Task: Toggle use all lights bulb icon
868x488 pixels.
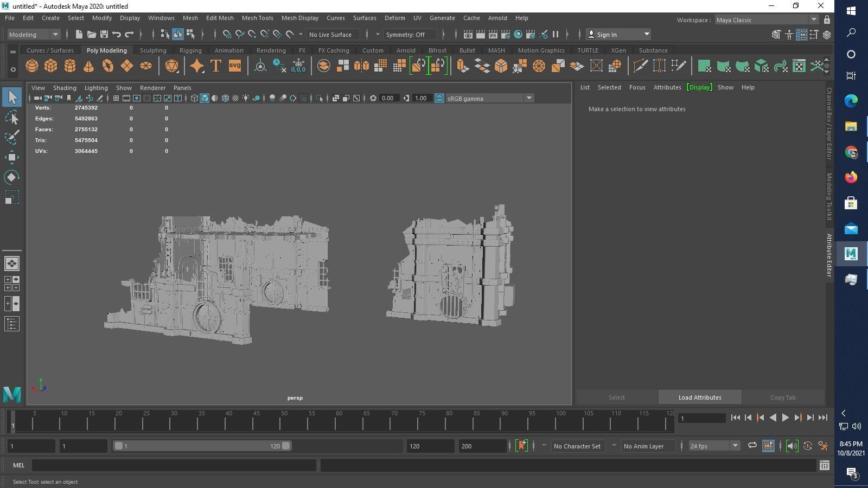Action: pos(246,98)
